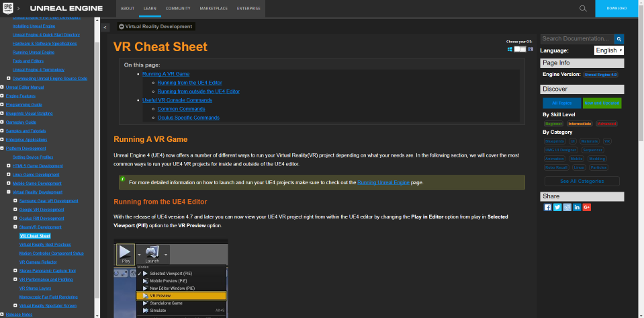The image size is (644, 318).
Task: Expand the Gameplay Guide node
Action: point(2,122)
